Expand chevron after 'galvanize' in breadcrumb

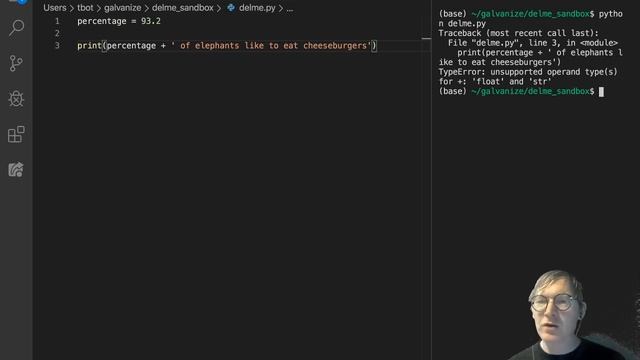click(147, 8)
